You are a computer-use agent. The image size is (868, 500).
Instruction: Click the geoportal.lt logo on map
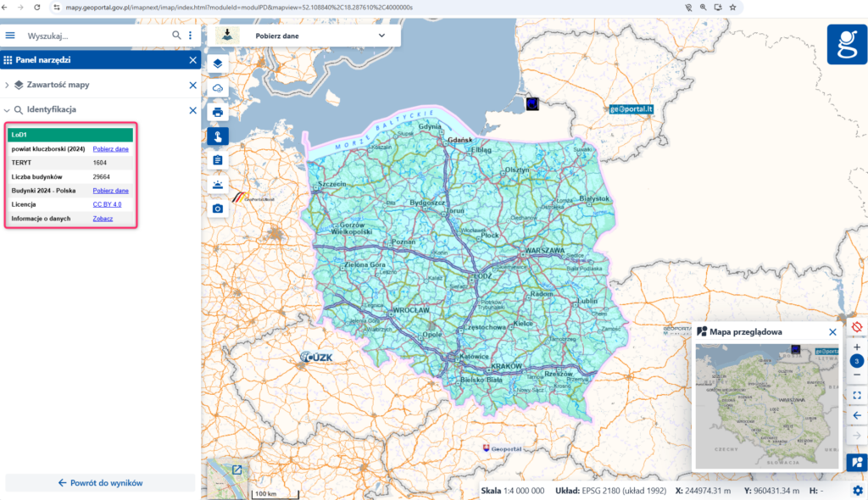631,109
